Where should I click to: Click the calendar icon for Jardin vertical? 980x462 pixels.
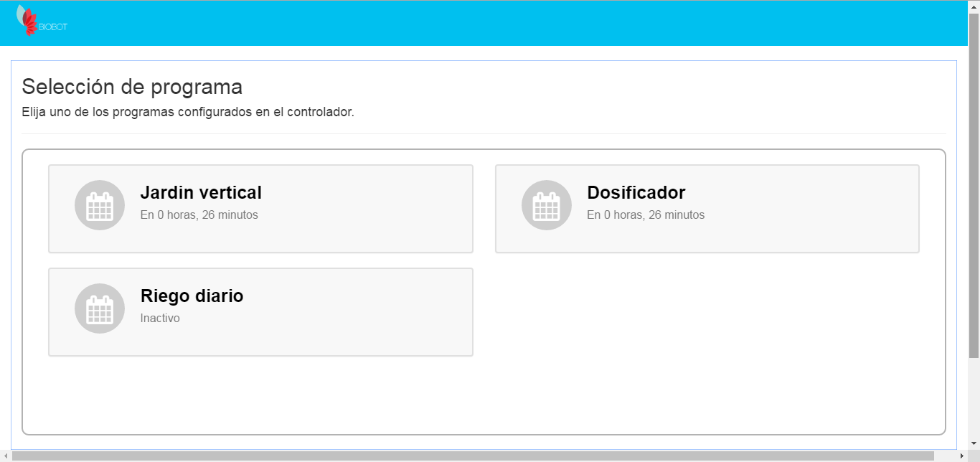click(x=100, y=205)
